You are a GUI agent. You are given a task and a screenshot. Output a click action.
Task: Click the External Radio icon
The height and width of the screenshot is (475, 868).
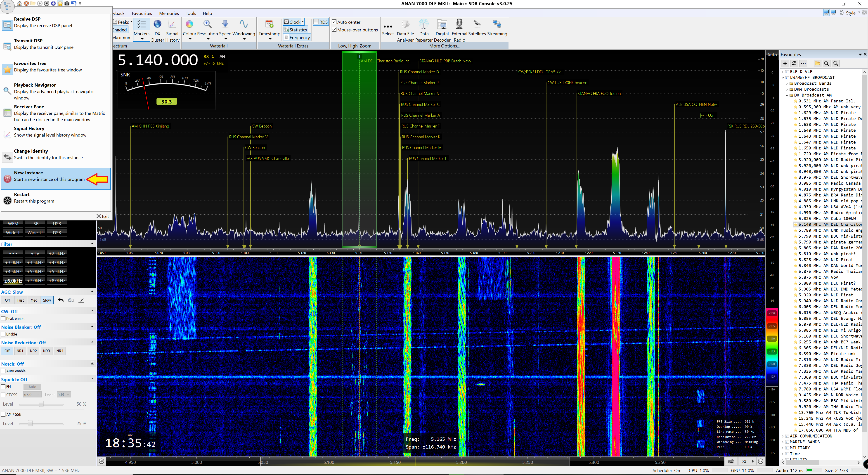click(x=459, y=24)
